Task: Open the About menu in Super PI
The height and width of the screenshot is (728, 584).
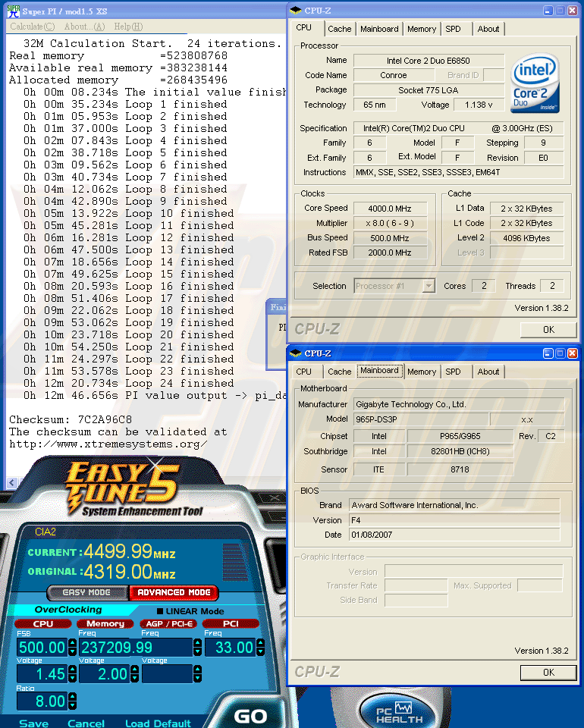Action: 84,27
